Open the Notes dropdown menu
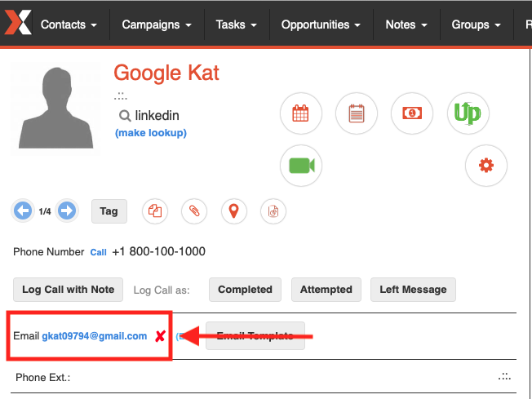The height and width of the screenshot is (399, 532). click(x=406, y=24)
